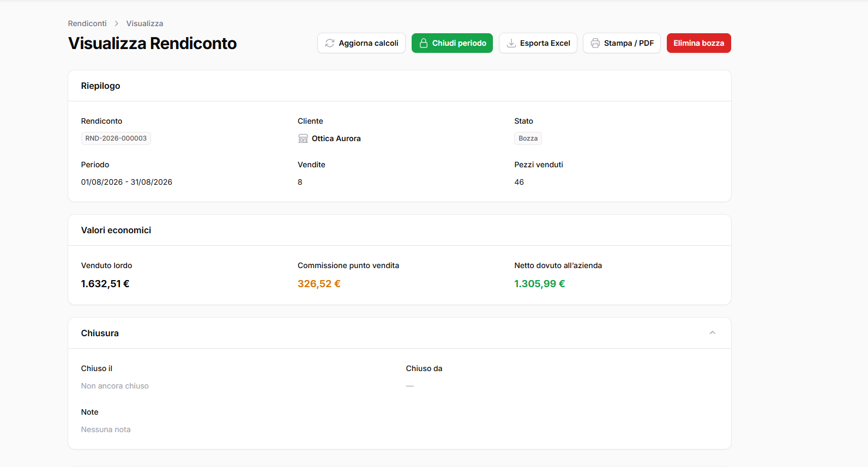
Task: Go to the Rendiconti breadcrumb link
Action: [87, 23]
